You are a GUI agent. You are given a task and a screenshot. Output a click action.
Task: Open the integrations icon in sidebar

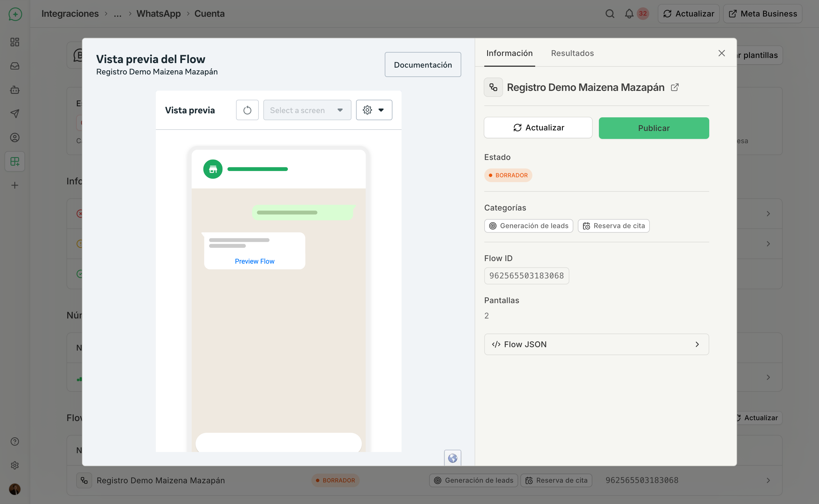pos(15,162)
